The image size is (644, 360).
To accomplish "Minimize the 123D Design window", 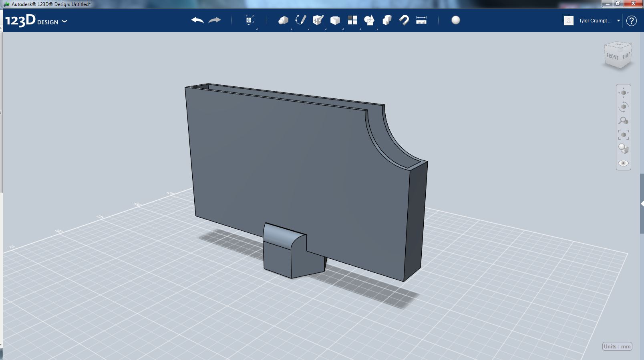I will tap(608, 4).
